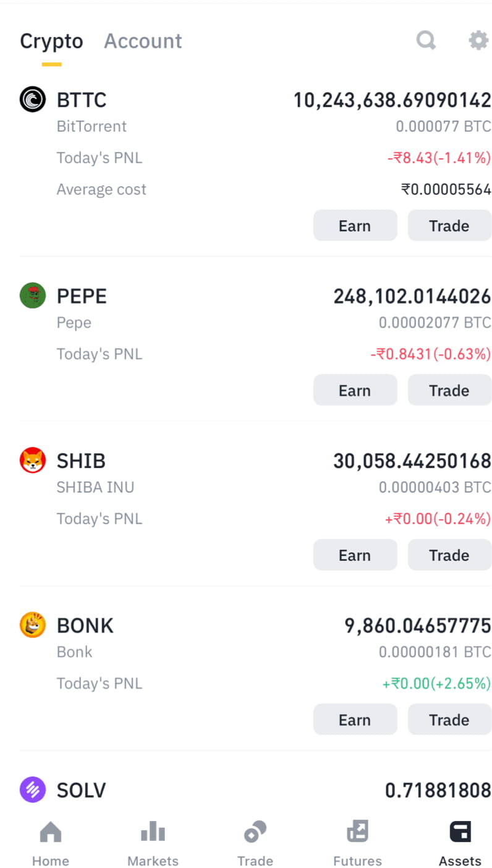Open the search magnifier icon

[426, 41]
